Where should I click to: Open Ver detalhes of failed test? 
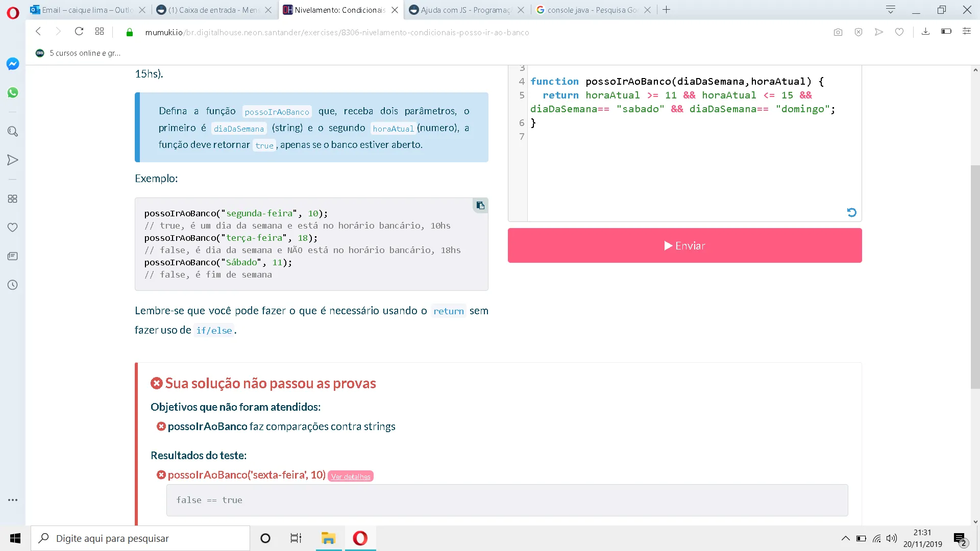pyautogui.click(x=351, y=477)
